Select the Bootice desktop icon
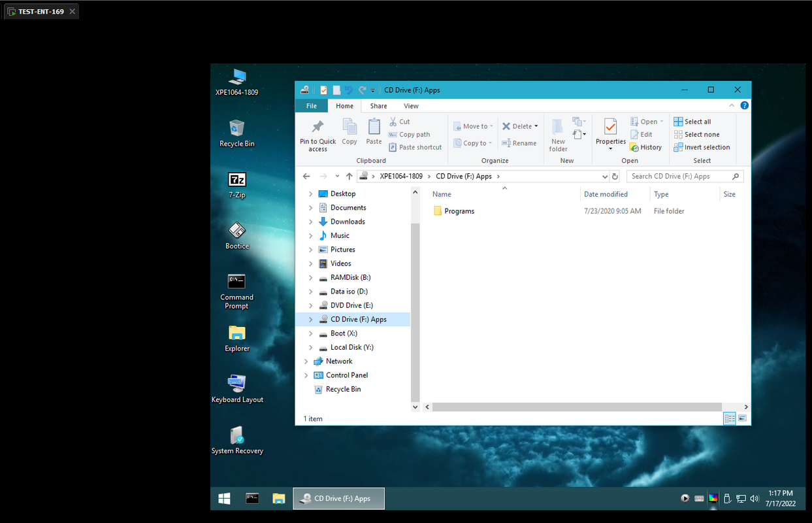The width and height of the screenshot is (812, 523). (236, 236)
